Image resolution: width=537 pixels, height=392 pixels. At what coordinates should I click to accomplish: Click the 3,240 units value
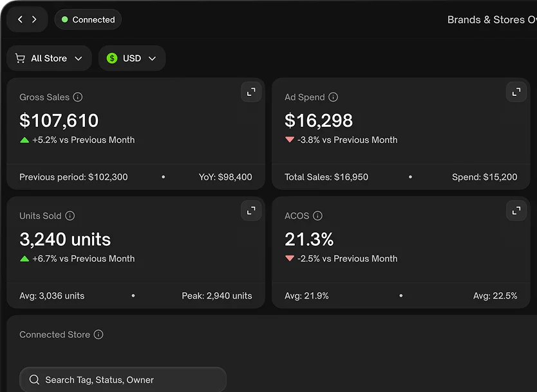pos(65,239)
